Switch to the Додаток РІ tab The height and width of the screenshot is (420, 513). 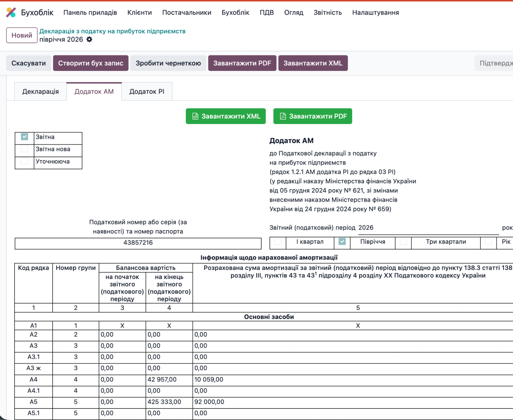(x=147, y=91)
